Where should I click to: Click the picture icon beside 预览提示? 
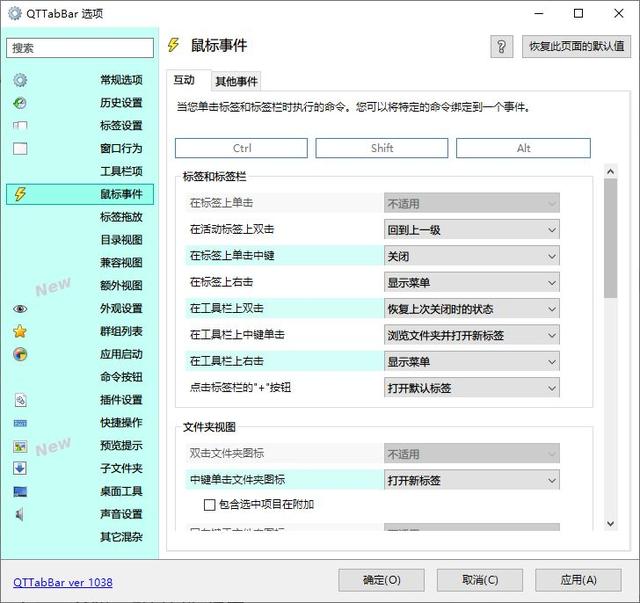[20, 446]
